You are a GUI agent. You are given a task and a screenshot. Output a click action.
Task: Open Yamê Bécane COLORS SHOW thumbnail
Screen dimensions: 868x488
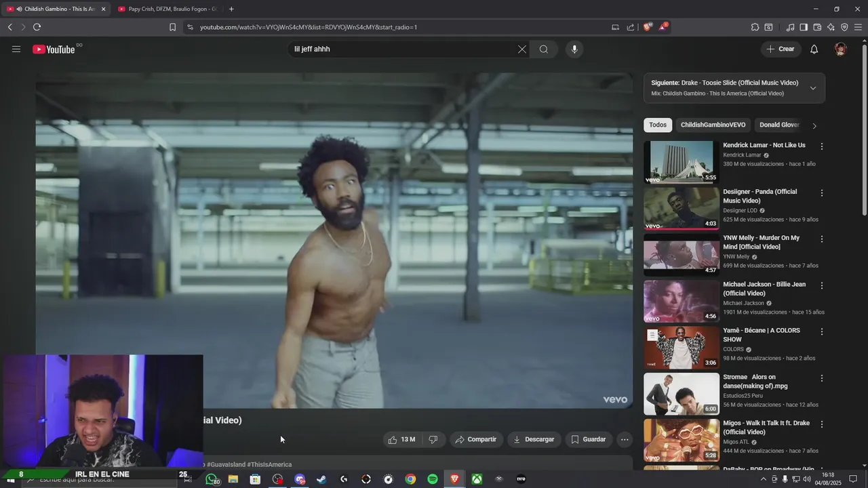[681, 347]
